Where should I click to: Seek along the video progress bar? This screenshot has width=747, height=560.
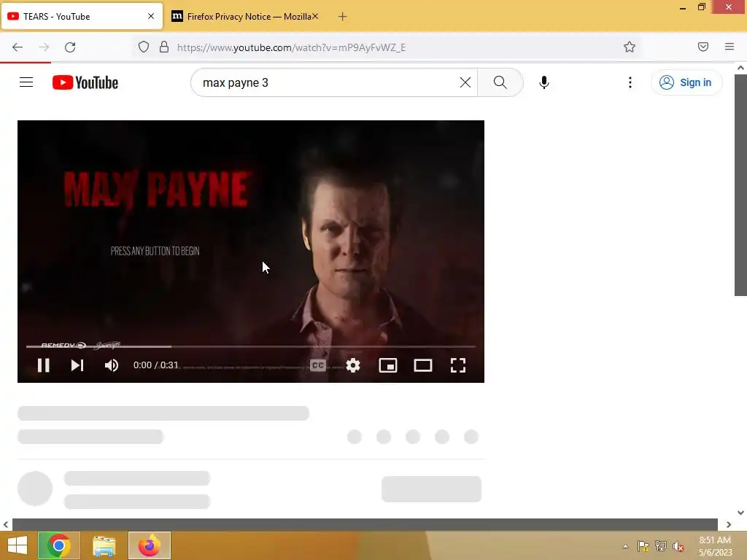pyautogui.click(x=251, y=346)
